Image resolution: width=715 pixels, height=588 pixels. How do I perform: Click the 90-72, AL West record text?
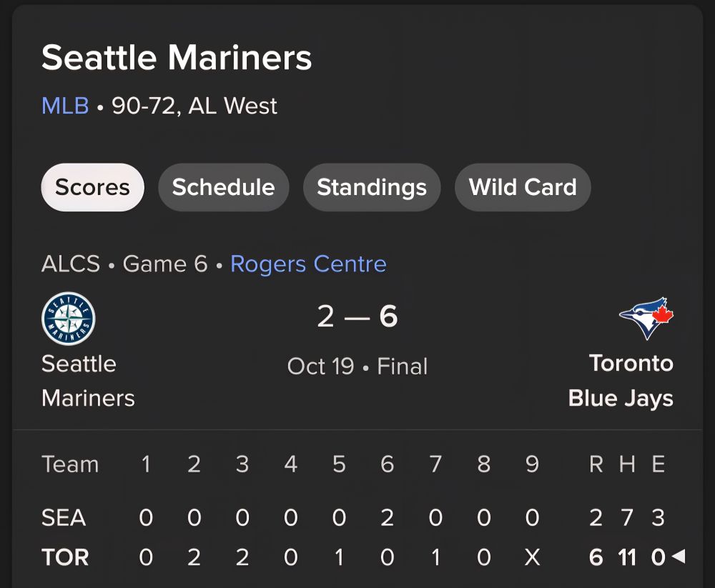point(194,106)
